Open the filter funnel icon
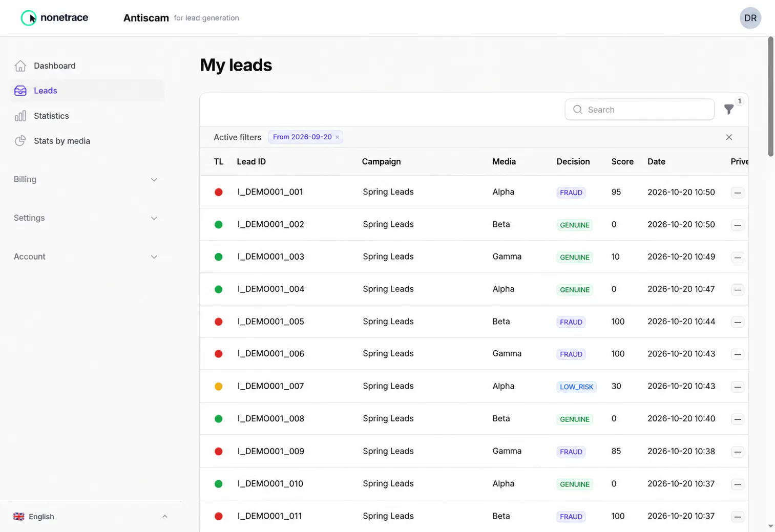 click(729, 110)
